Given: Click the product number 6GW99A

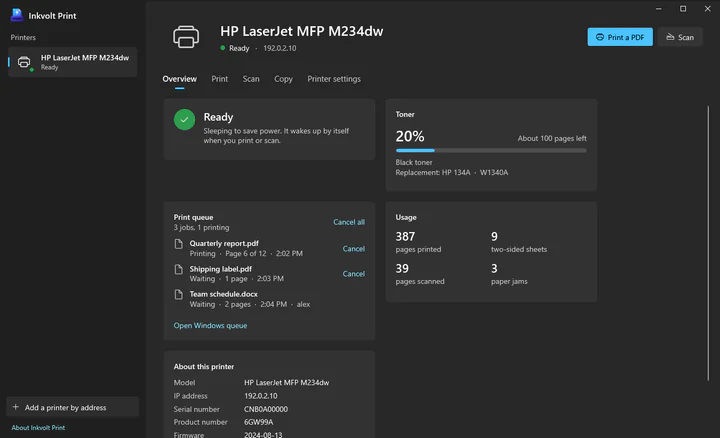Looking at the screenshot, I should (259, 422).
